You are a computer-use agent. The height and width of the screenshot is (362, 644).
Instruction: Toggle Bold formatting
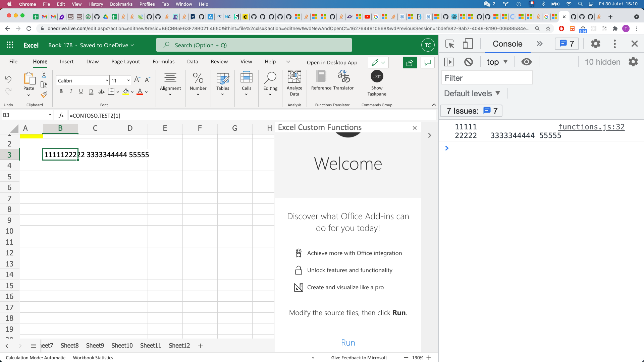click(61, 92)
